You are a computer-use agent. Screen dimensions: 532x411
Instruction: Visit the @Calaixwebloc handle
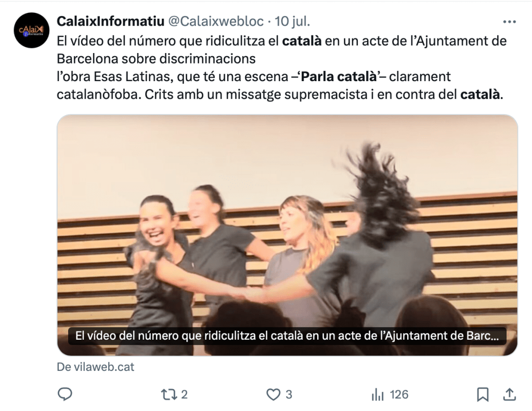(216, 21)
